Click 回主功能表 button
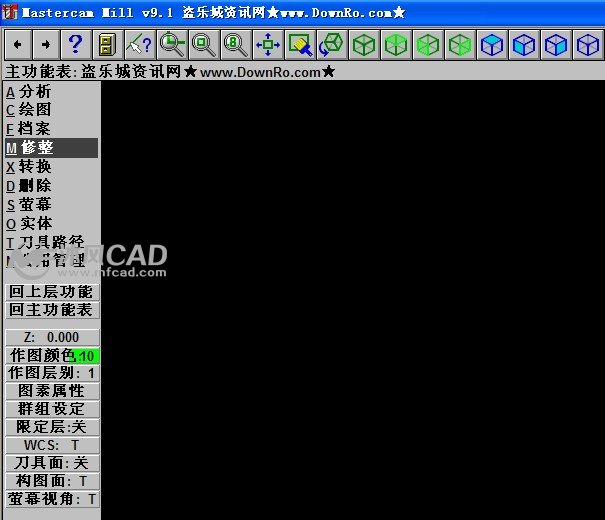 52,310
